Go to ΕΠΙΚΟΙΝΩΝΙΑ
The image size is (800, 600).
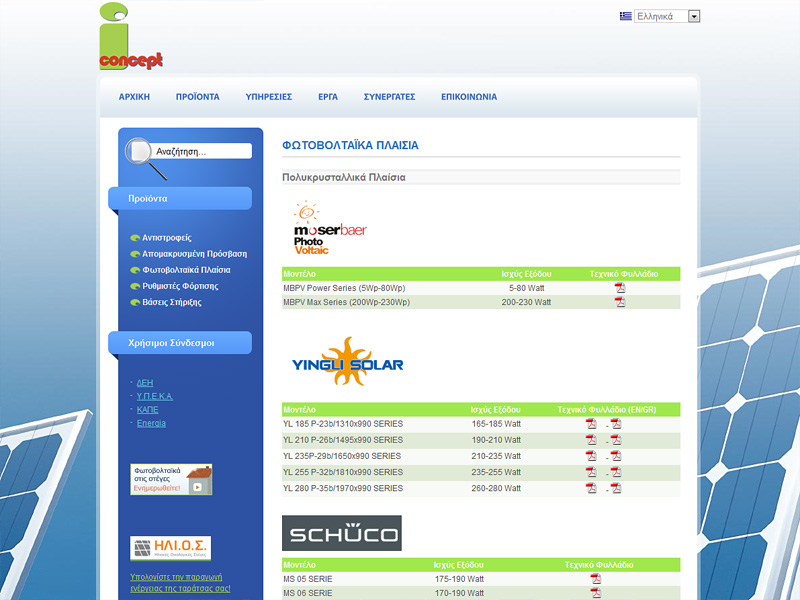click(469, 97)
